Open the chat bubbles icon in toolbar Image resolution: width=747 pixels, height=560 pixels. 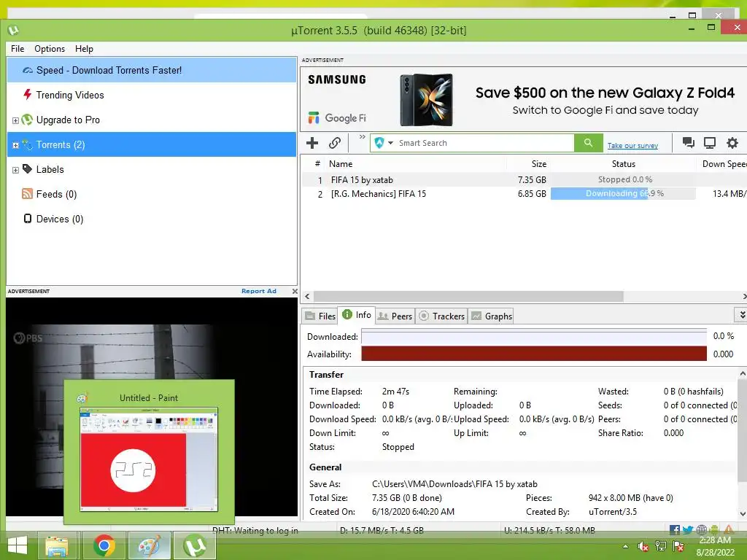pyautogui.click(x=688, y=143)
